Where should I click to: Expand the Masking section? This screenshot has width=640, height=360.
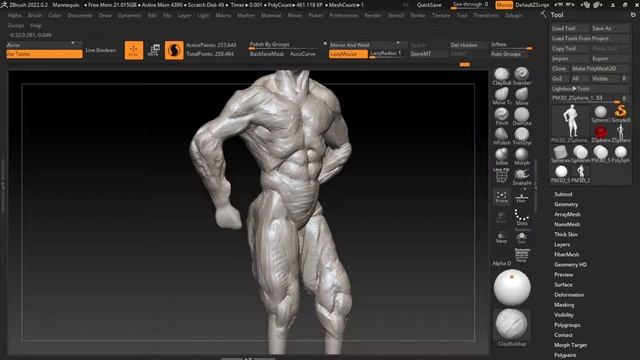[x=564, y=305]
